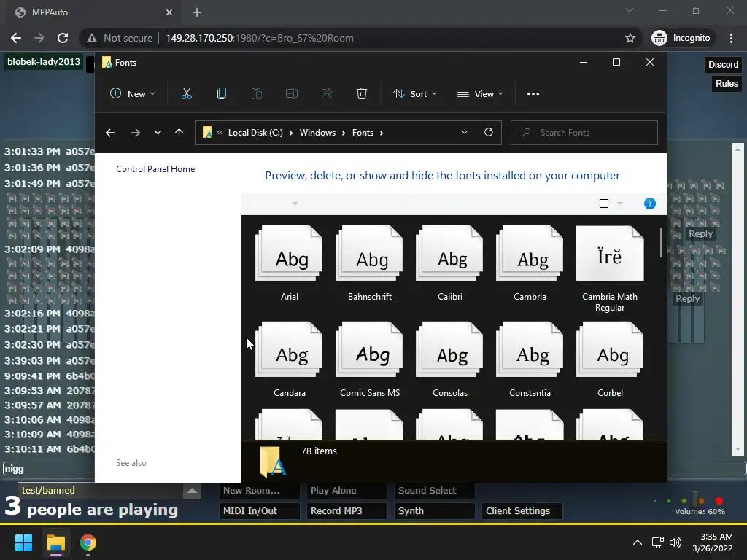The width and height of the screenshot is (747, 560).
Task: Click the Record MP3 button
Action: tap(347, 511)
